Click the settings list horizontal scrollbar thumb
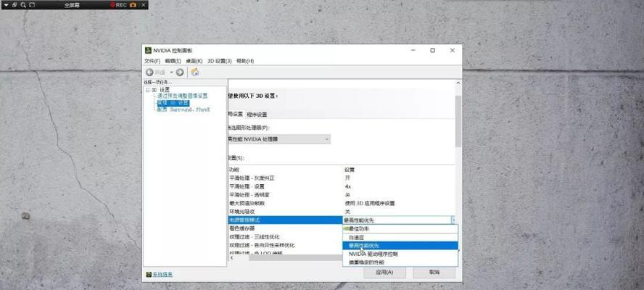 coord(296,257)
